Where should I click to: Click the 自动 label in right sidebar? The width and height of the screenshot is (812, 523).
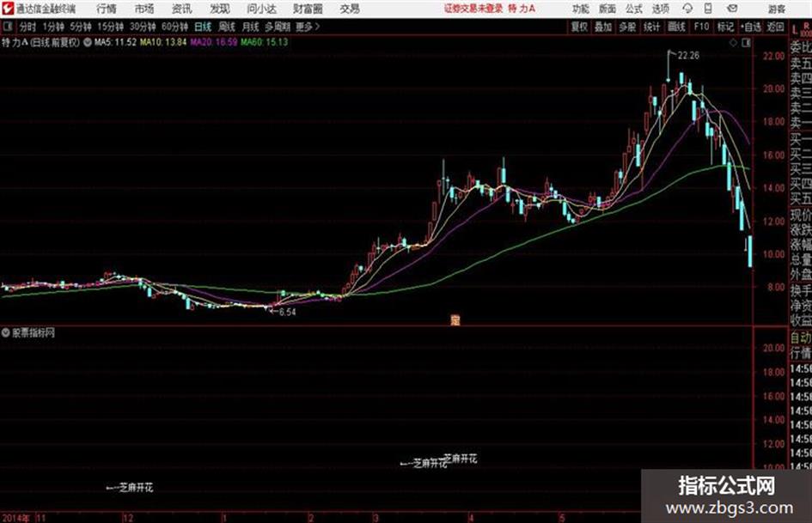click(x=801, y=338)
